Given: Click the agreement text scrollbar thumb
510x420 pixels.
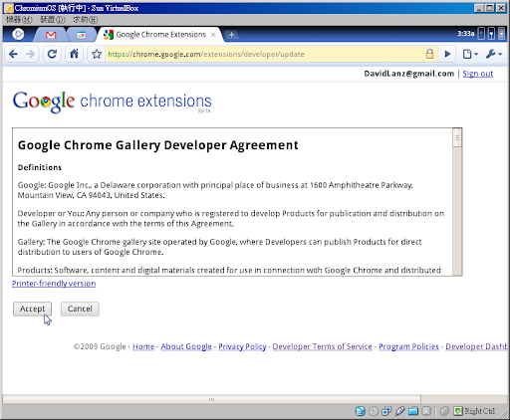Looking at the screenshot, I should [x=457, y=138].
